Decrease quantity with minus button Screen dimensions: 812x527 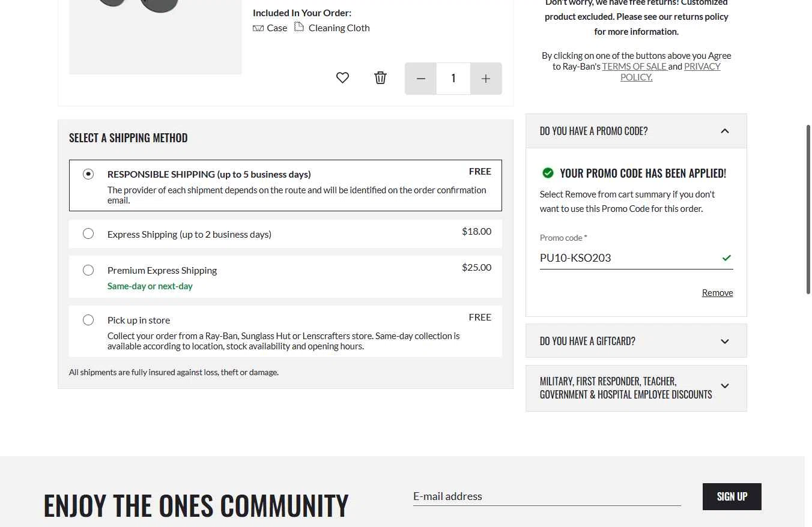pos(420,79)
